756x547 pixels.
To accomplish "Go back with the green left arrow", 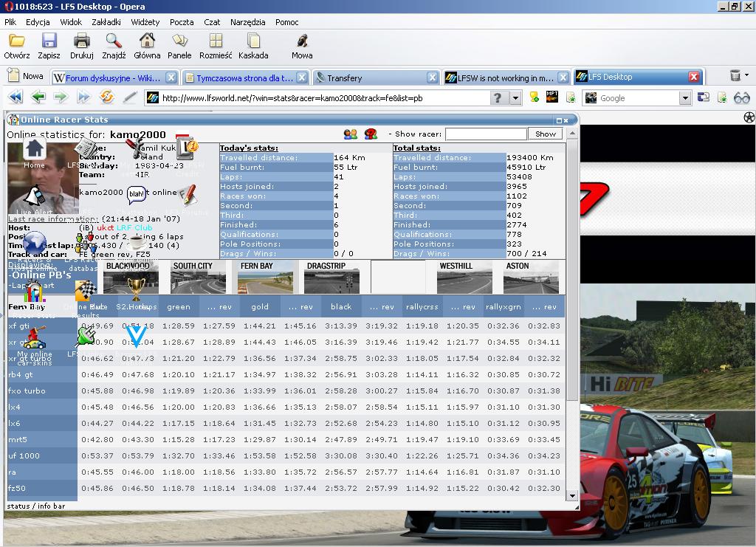I will coord(38,97).
